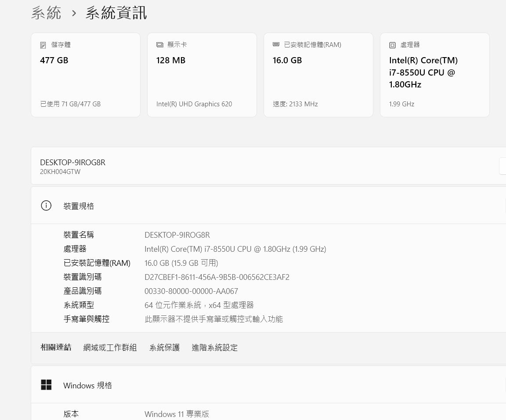Open 進階系統設定 link
The width and height of the screenshot is (506, 420).
(x=215, y=348)
